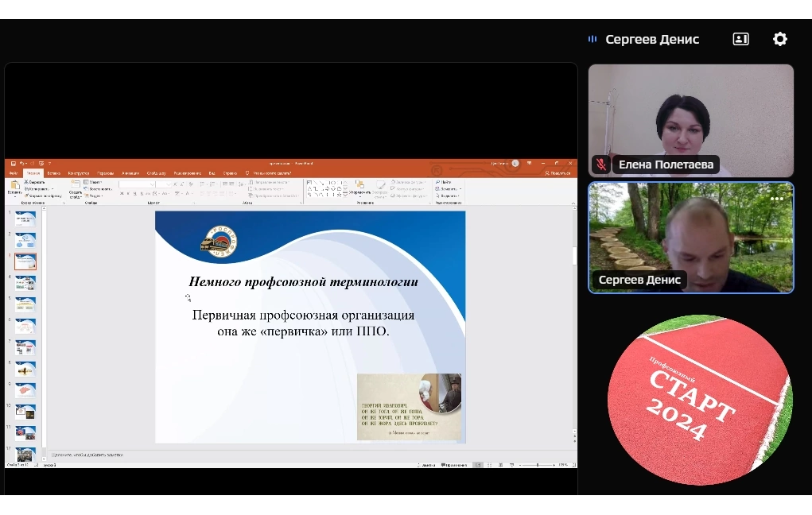Switch the participant layout view icon
The image size is (812, 515).
point(740,39)
